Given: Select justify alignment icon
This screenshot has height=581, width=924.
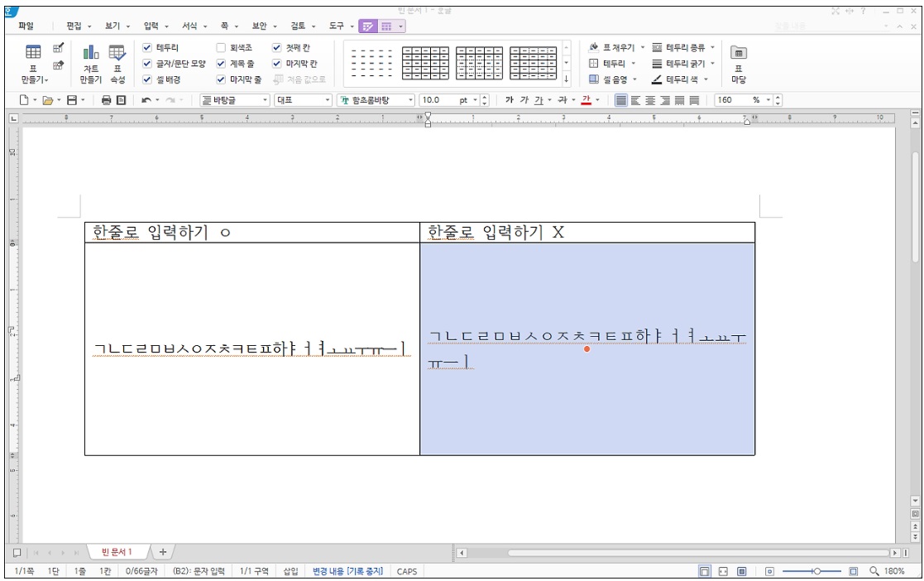Looking at the screenshot, I should 621,100.
